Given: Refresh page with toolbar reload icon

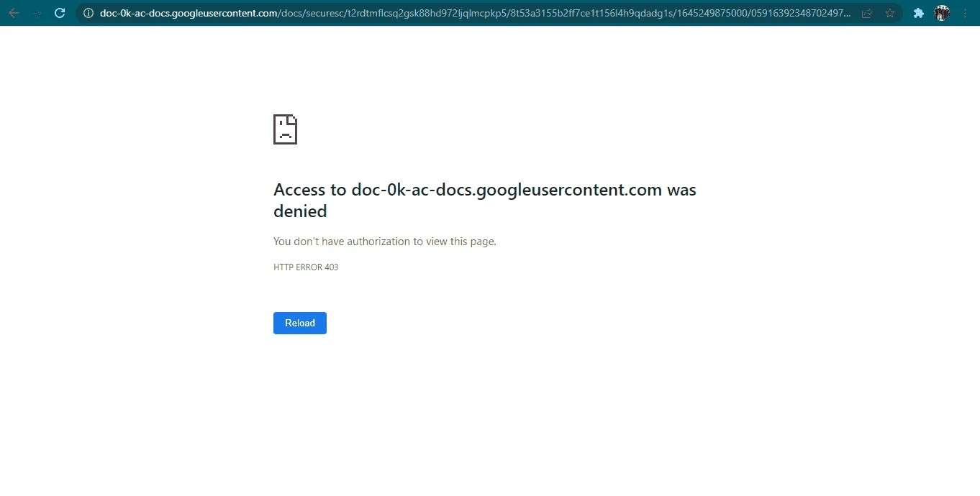Looking at the screenshot, I should (x=60, y=13).
